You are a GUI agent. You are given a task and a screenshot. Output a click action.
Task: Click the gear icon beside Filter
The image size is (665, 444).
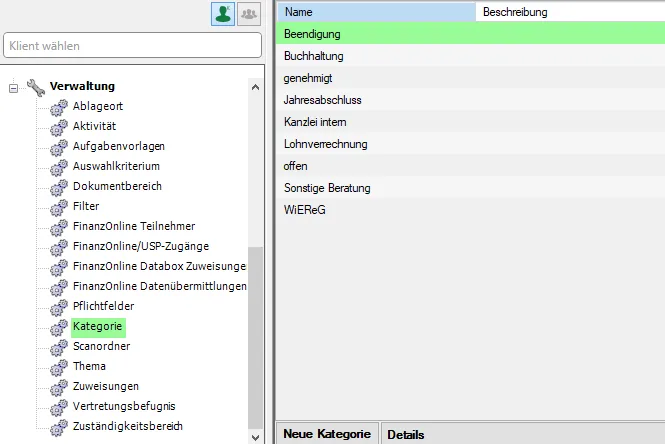tap(59, 207)
